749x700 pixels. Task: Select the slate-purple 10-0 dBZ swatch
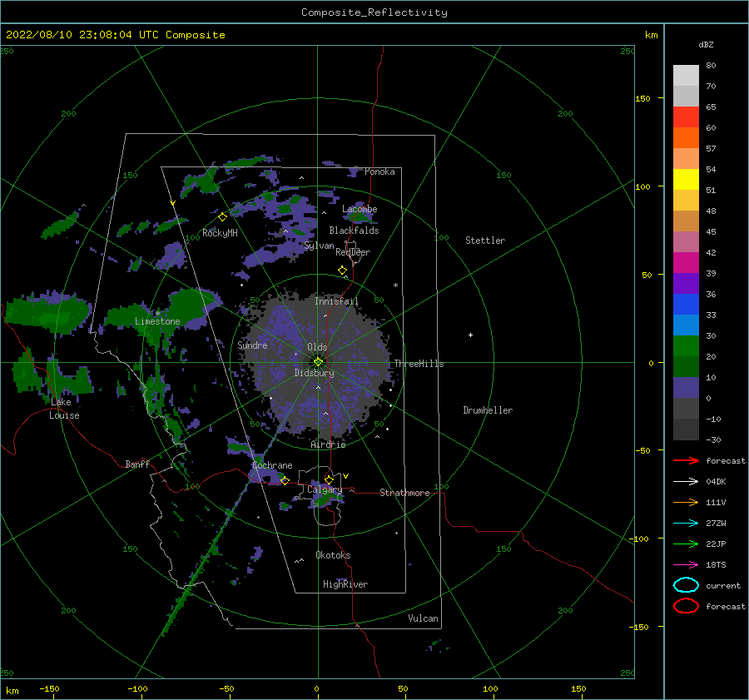click(686, 387)
